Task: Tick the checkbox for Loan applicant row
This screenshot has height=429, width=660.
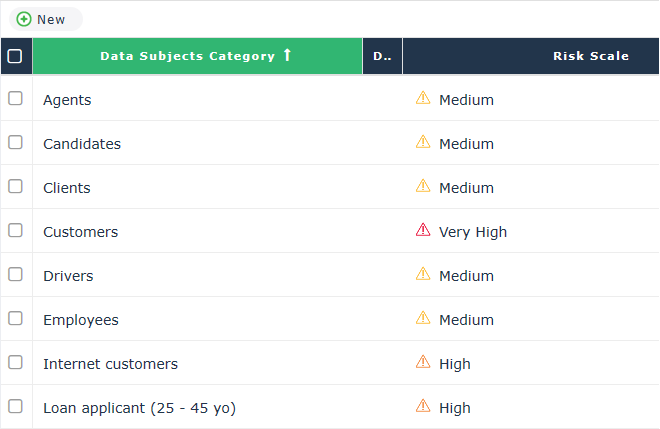Action: pyautogui.click(x=15, y=407)
